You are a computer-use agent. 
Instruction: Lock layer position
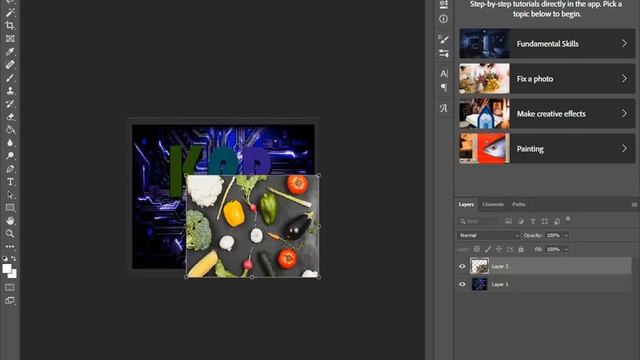[x=499, y=249]
